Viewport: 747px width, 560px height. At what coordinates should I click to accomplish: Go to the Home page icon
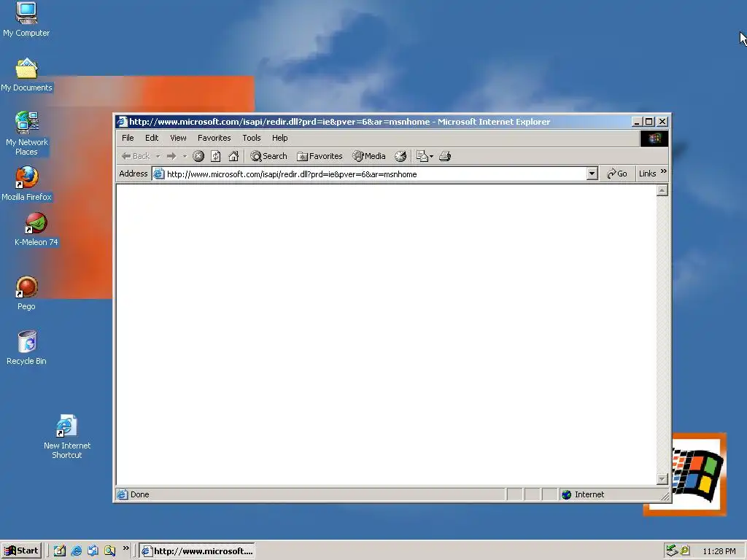(233, 156)
